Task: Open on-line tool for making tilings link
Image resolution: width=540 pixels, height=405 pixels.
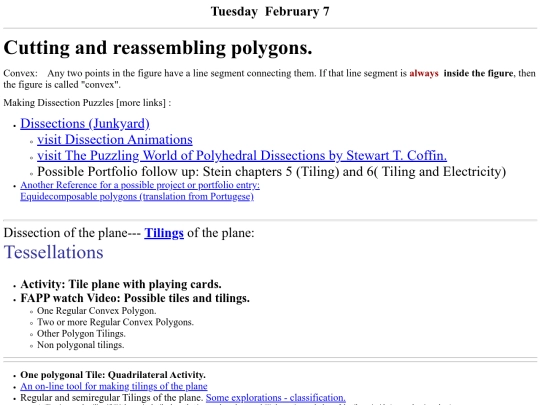Action: (114, 386)
